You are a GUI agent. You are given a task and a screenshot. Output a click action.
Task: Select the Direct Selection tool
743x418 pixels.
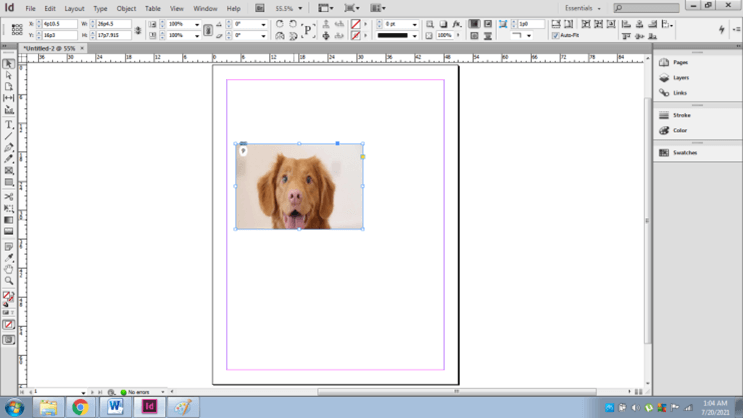(x=9, y=75)
